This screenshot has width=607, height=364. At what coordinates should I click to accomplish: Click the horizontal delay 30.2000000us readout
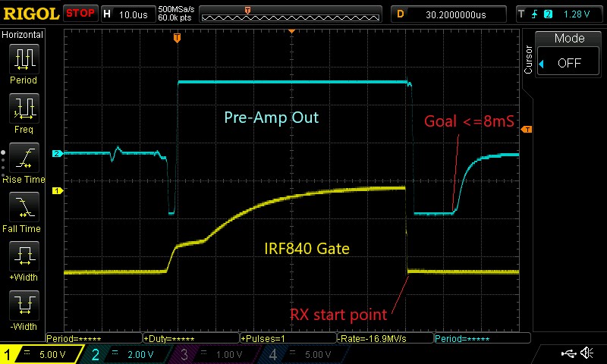click(449, 14)
